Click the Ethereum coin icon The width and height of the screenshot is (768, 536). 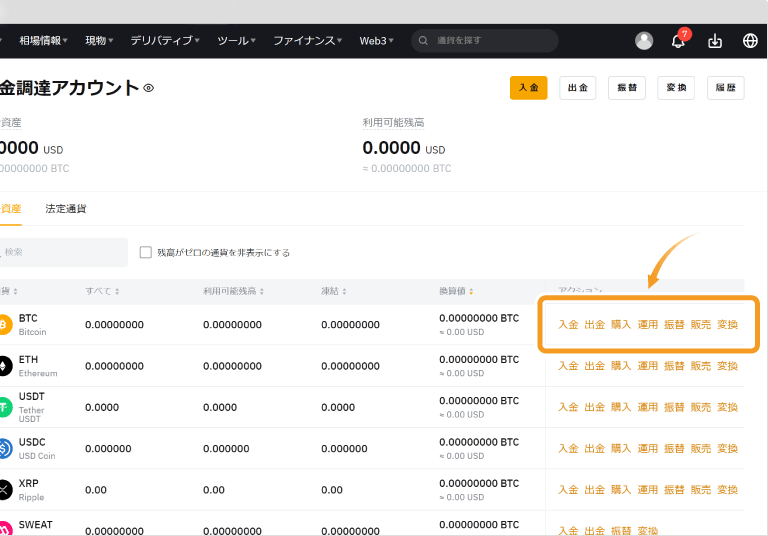[x=3, y=366]
